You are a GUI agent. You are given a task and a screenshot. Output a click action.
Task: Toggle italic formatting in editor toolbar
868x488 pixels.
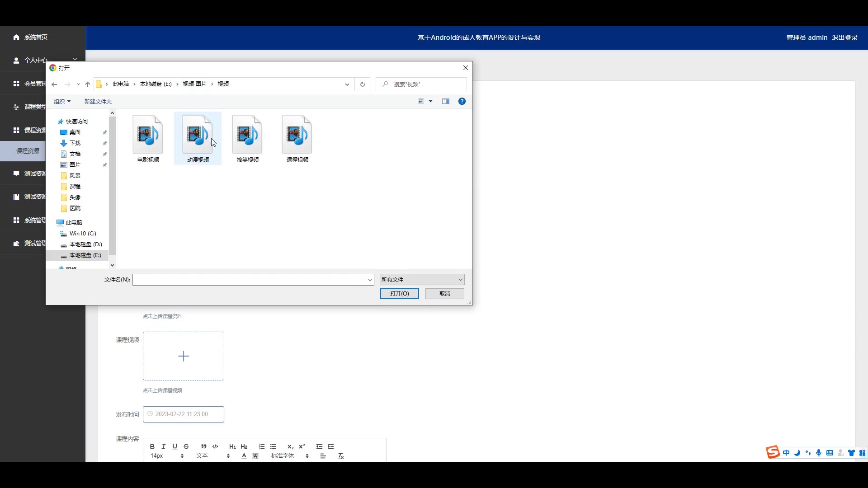164,446
